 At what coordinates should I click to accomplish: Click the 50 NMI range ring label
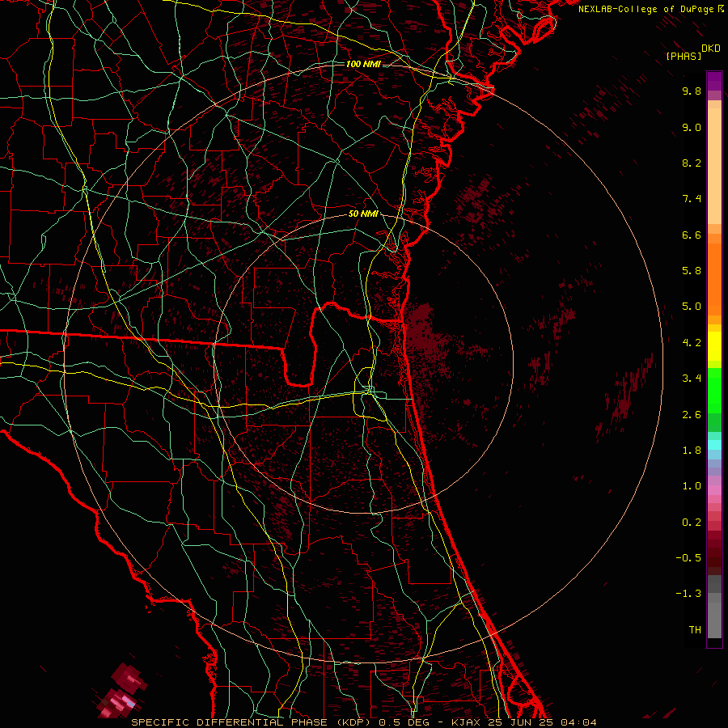(x=363, y=214)
